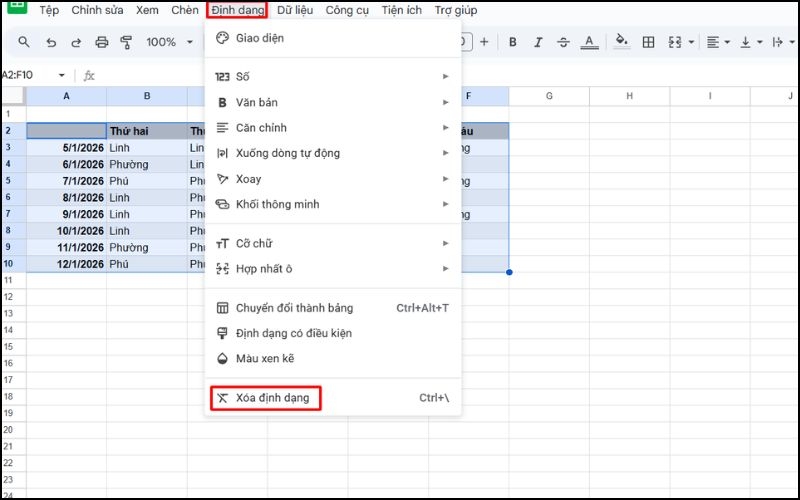The image size is (800, 500).
Task: Toggle bold formatting in toolbar
Action: [x=513, y=42]
